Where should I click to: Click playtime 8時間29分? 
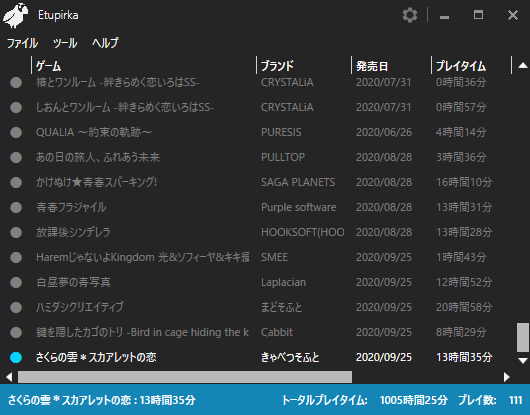(461, 333)
